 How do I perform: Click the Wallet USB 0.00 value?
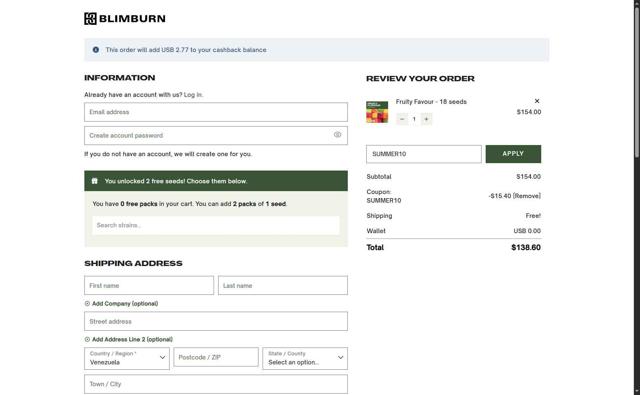pos(527,231)
